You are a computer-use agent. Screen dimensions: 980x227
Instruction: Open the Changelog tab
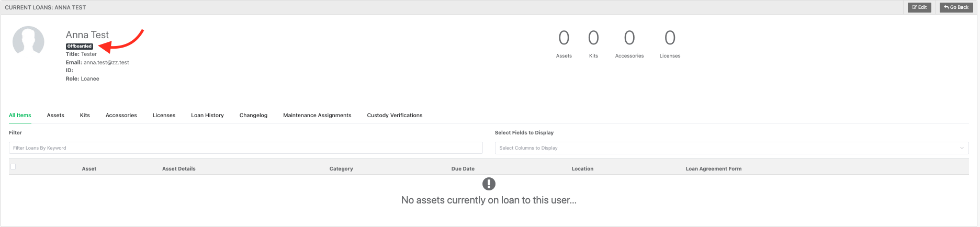click(x=253, y=115)
